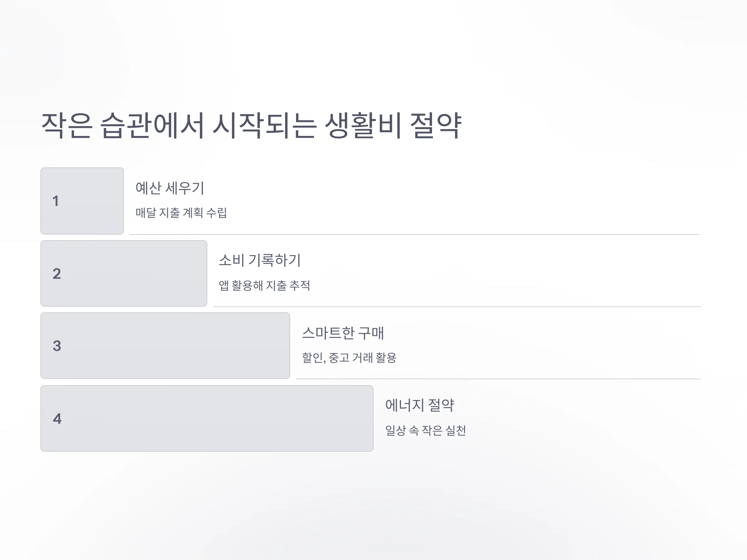Click the step 1 numbered box
This screenshot has height=560, width=747.
pos(82,201)
